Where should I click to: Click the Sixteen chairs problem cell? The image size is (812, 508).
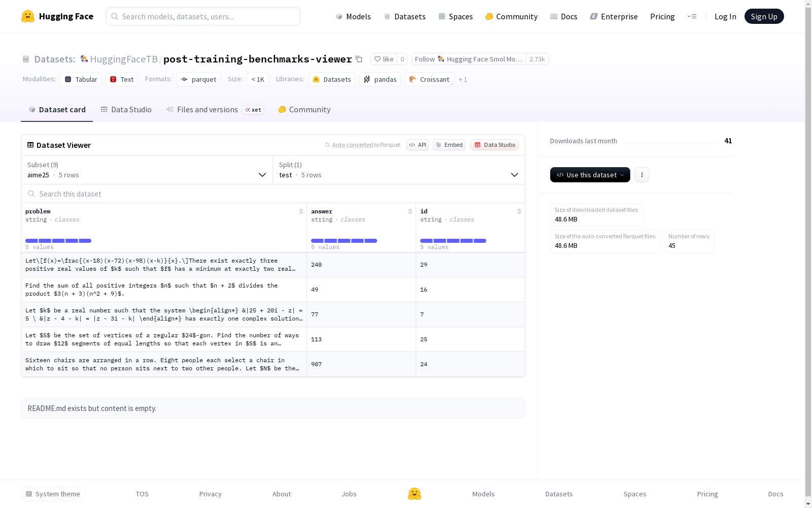[x=164, y=364]
